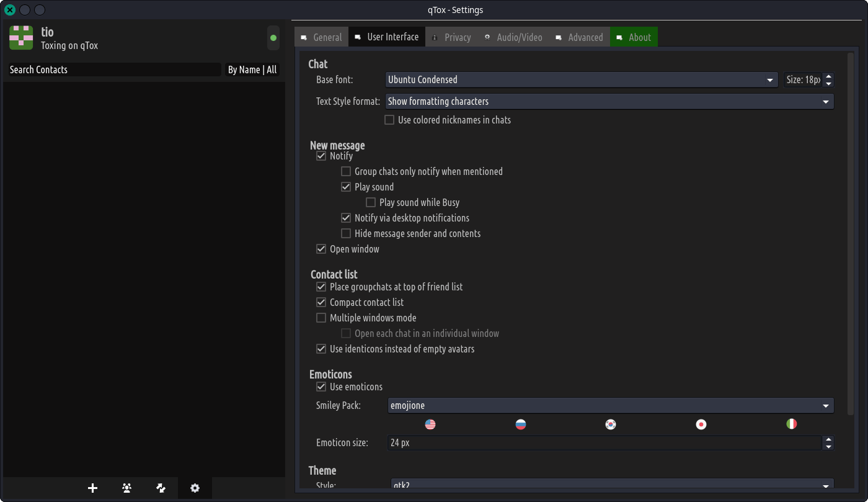Select the United States flag language icon
868x502 pixels.
pos(430,424)
